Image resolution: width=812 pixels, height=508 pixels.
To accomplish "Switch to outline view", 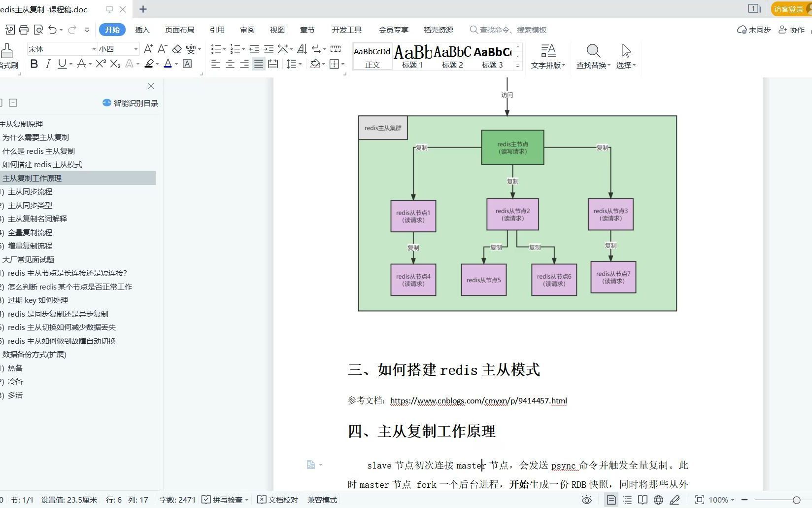I will point(627,500).
